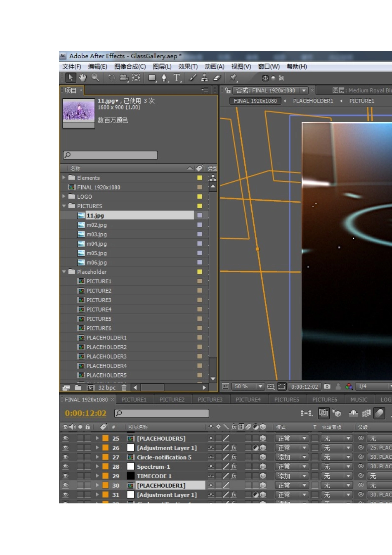Hide layer 25 PLACEHOLDER5 with eye icon
This screenshot has width=392, height=555.
pyautogui.click(x=66, y=438)
